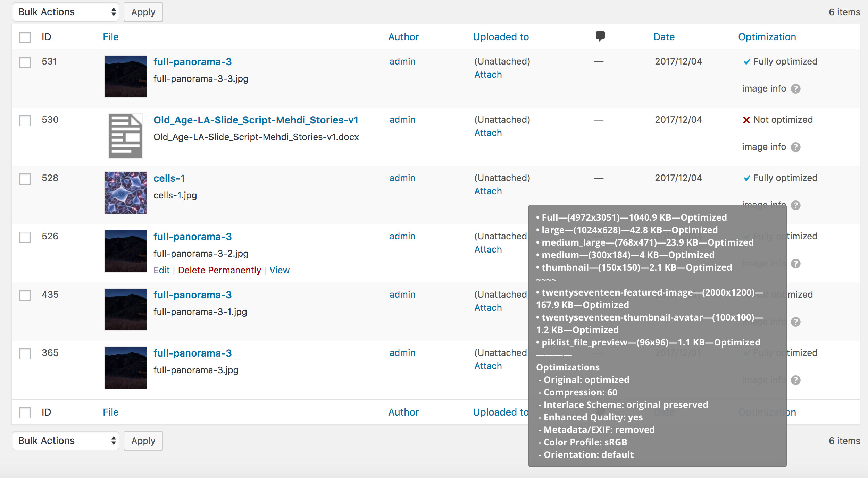Click image info help icon for cells-1
868x478 pixels.
pyautogui.click(x=795, y=205)
